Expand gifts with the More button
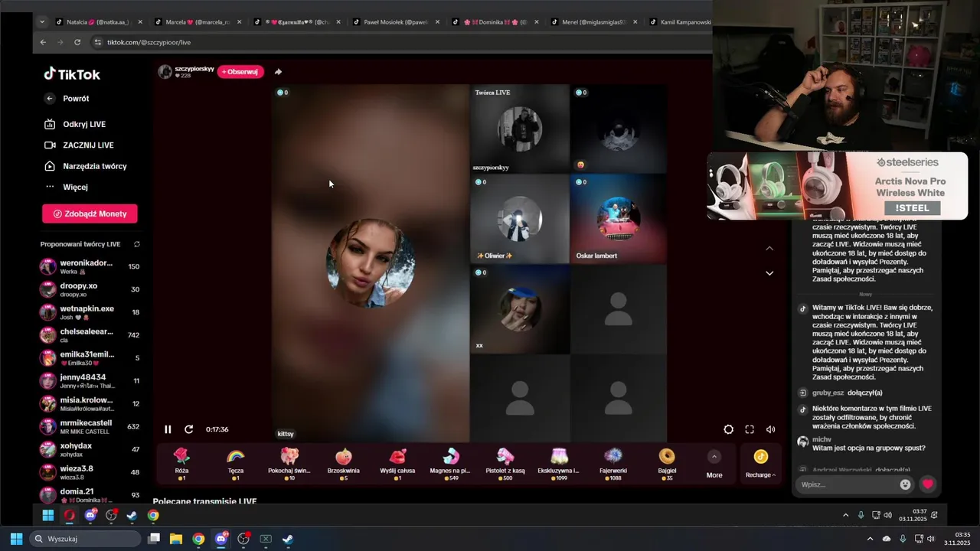The image size is (980, 551). 714,465
